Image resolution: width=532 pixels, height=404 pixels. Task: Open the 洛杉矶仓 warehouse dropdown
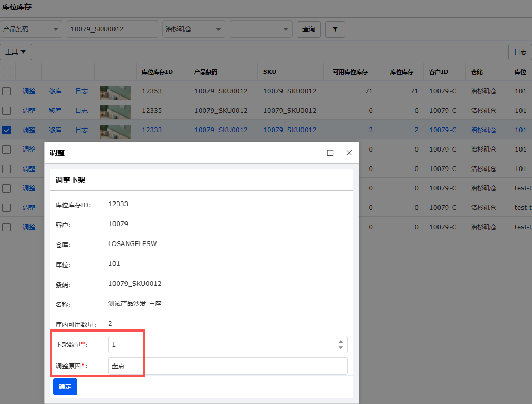pos(194,29)
